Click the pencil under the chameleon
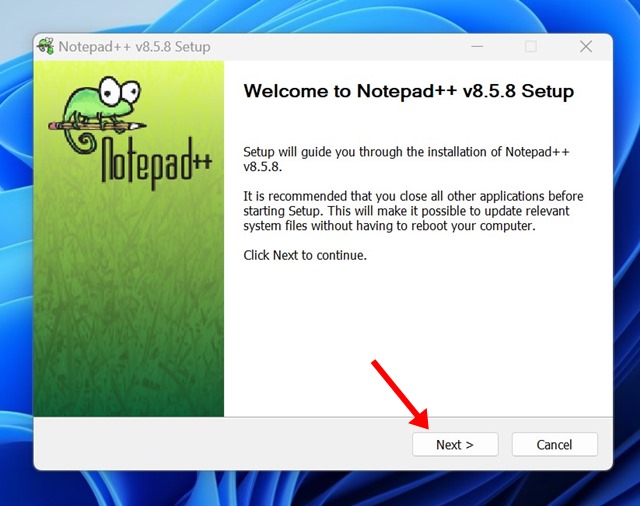 [97, 126]
